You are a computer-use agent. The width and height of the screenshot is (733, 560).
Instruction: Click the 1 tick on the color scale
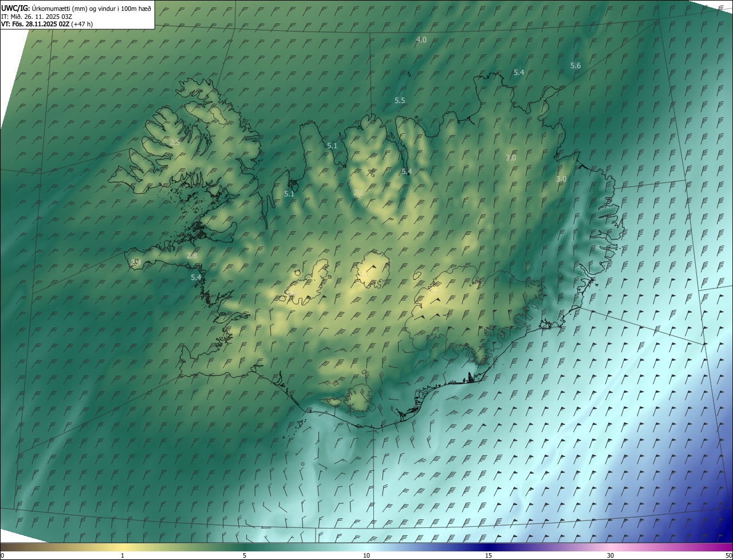[123, 556]
